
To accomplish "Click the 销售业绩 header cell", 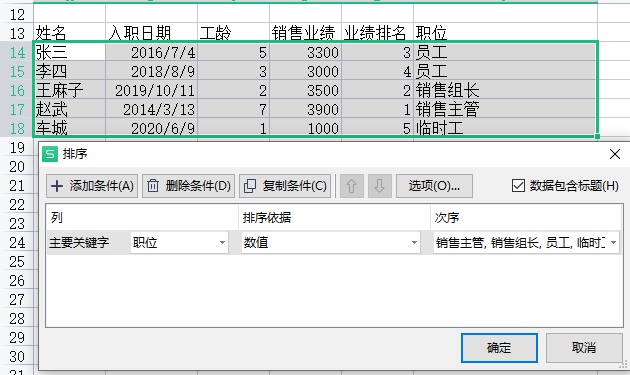I will pos(305,33).
